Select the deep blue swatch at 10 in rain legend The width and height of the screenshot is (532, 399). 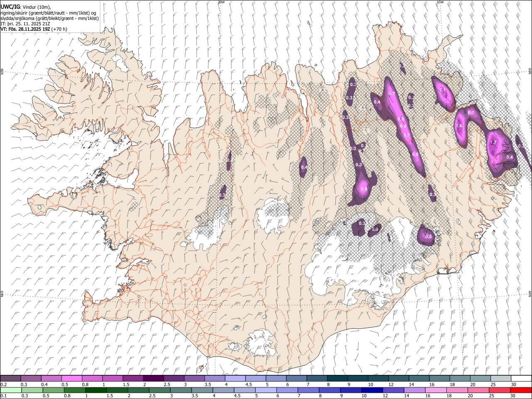tap(372, 390)
